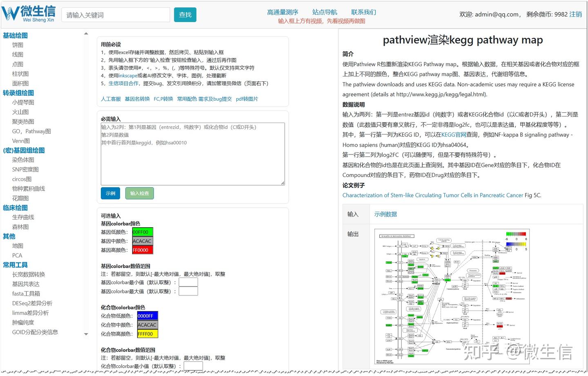Select 染色体图 in the sidebar

(x=23, y=160)
